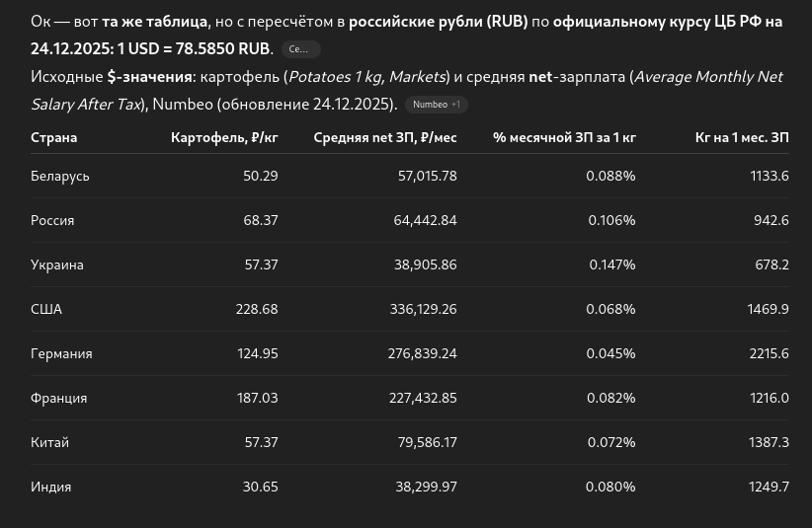Click the "% месячной ЗП за 1 кг" header
This screenshot has height=528, width=812.
tap(564, 138)
